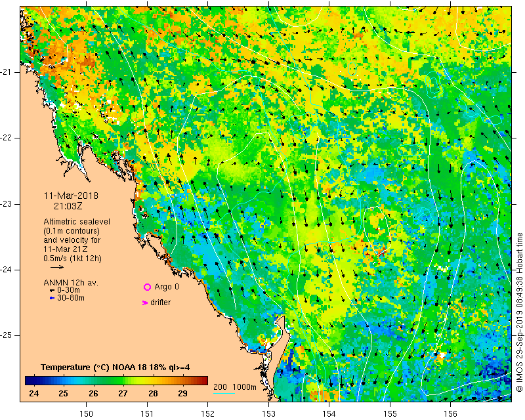Screen dimensions: 525x420
Task: Click the longitude label 153
Action: 268,414
